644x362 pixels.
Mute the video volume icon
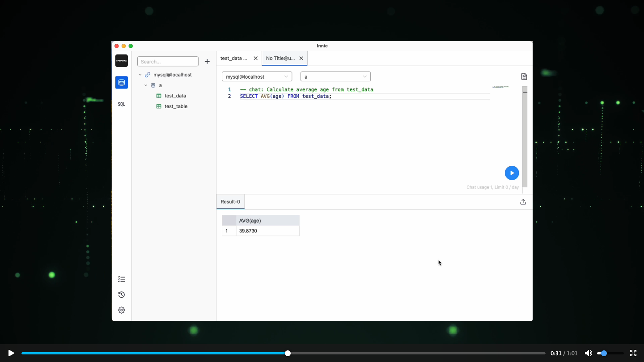click(x=589, y=353)
